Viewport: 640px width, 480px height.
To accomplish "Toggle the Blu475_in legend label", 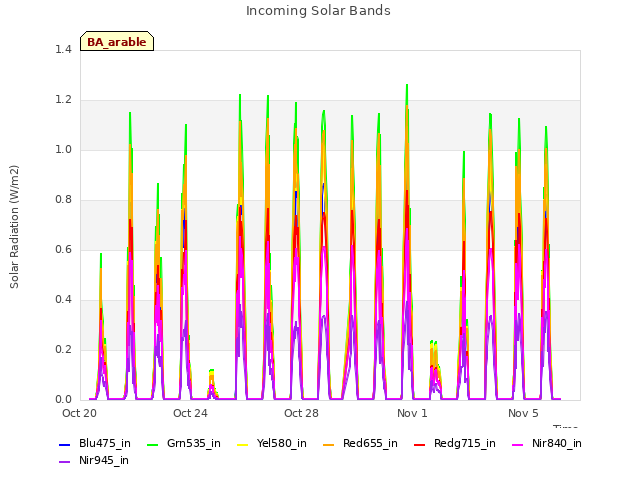I will click(105, 444).
